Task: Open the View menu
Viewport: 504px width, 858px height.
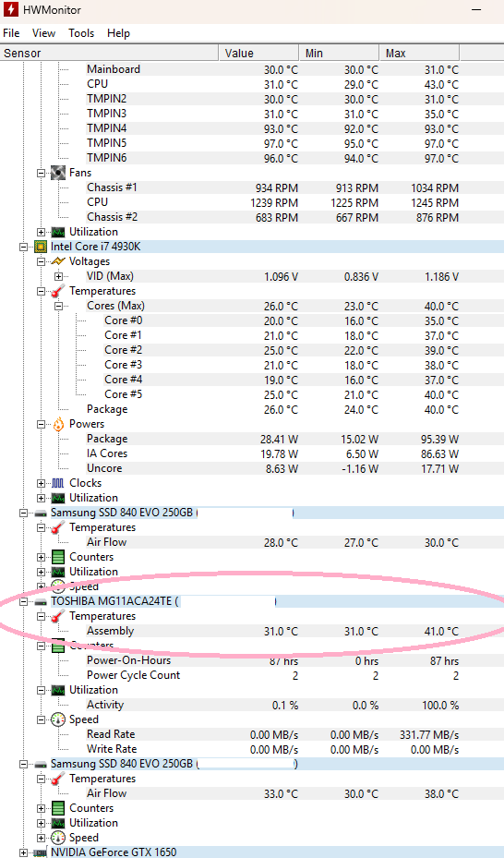Action: coord(43,33)
